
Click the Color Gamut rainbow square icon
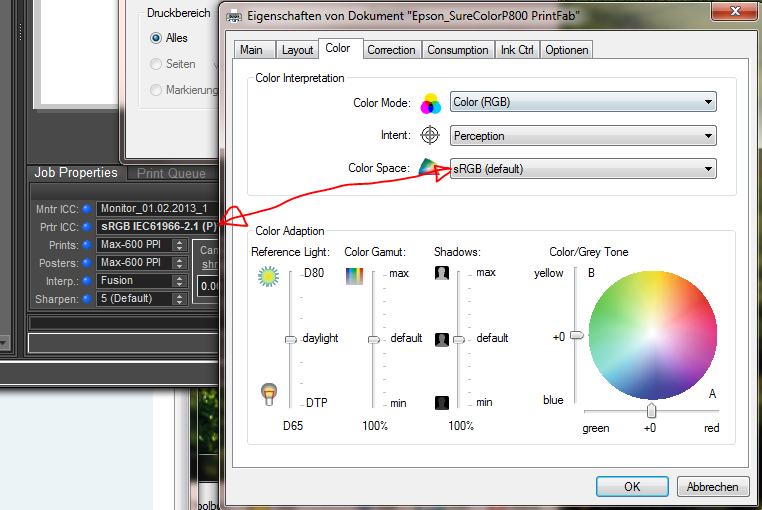coord(354,275)
